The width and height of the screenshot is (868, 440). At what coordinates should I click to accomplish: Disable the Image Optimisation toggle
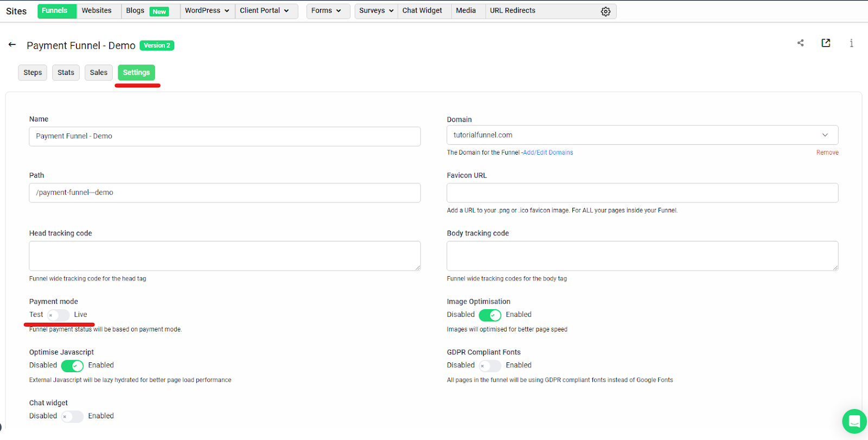[490, 315]
